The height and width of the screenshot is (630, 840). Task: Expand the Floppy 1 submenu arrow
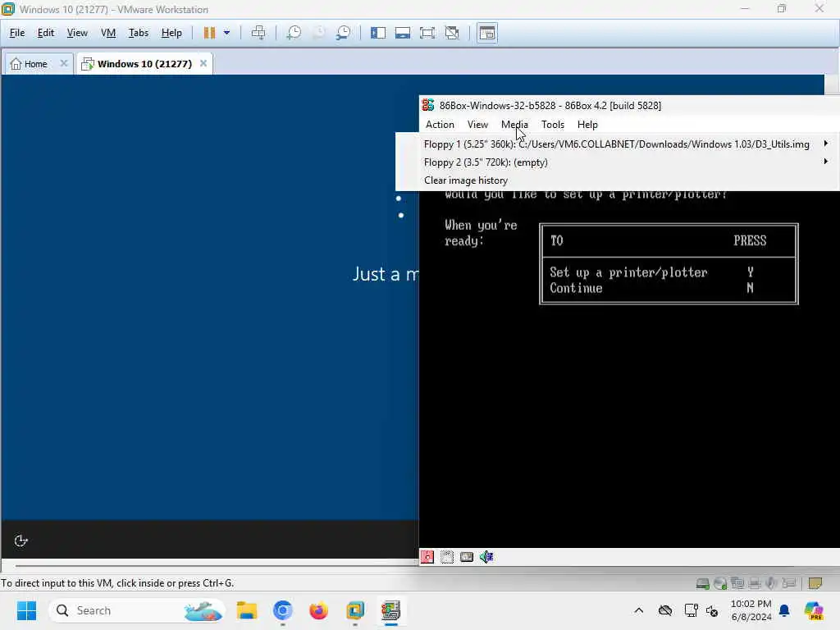click(x=826, y=144)
